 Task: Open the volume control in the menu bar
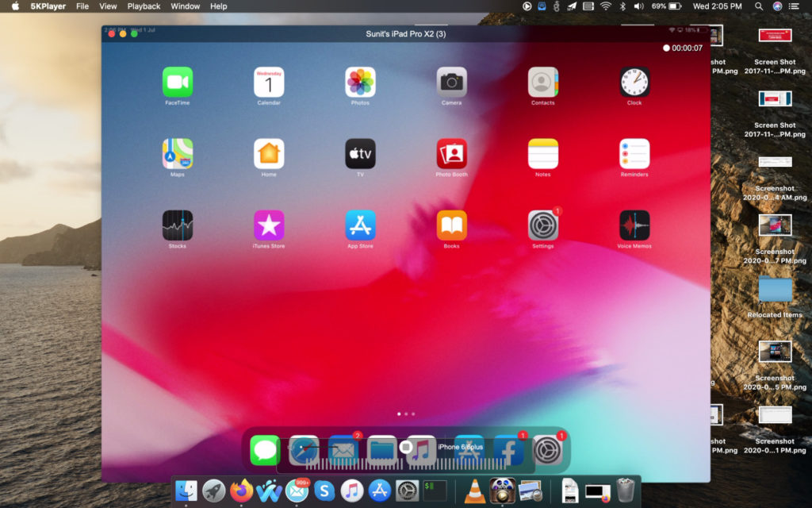coord(639,6)
